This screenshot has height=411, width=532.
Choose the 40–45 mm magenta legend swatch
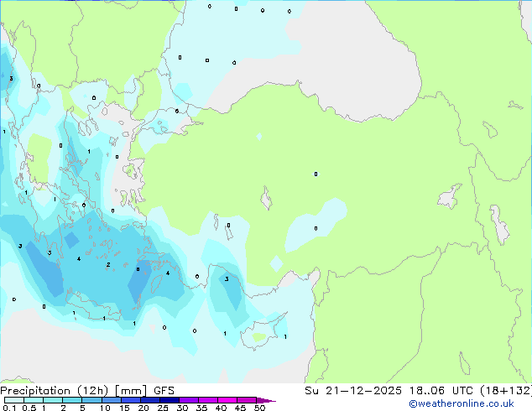pos(227,400)
